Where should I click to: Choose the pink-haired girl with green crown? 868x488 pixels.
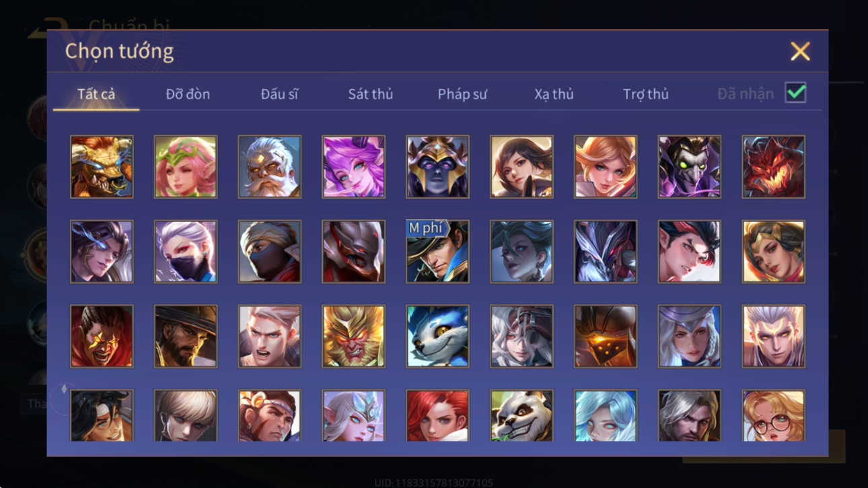point(186,167)
